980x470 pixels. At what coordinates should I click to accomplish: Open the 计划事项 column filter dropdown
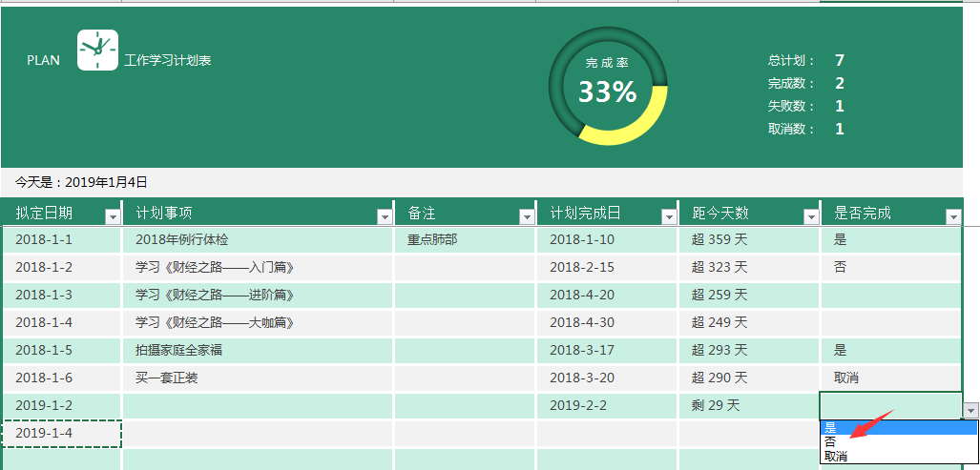pyautogui.click(x=385, y=216)
